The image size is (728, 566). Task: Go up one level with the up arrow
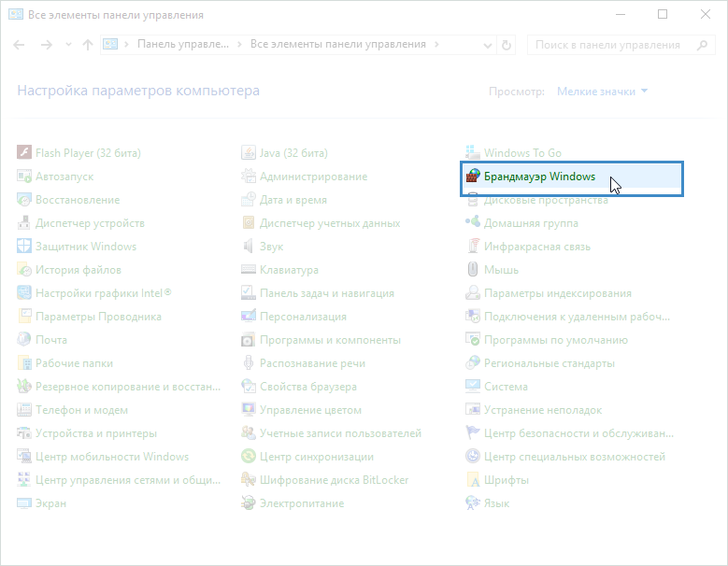[87, 45]
